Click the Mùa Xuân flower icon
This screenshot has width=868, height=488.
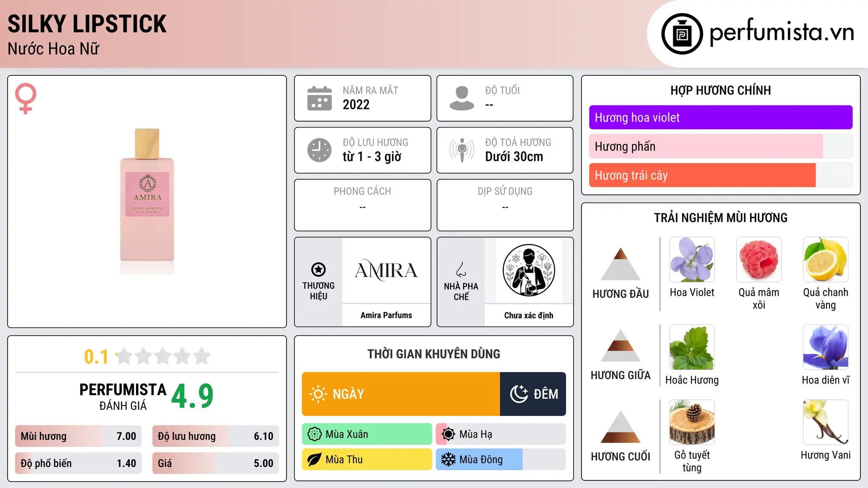(x=314, y=434)
